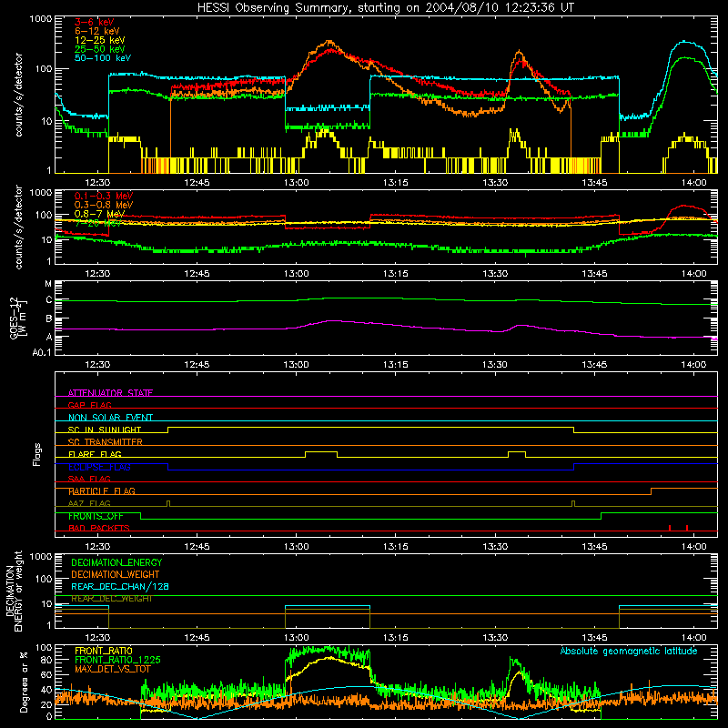This screenshot has height=728, width=728.
Task: Click the 14:00 tick label under the decimation panel
Action: (x=693, y=638)
